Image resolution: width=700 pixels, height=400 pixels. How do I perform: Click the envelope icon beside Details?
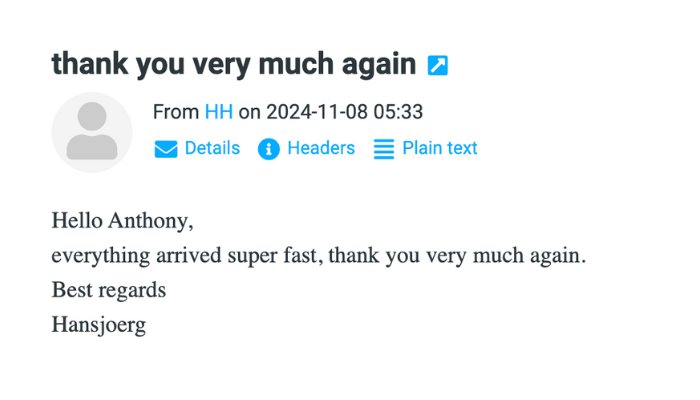coord(166,149)
